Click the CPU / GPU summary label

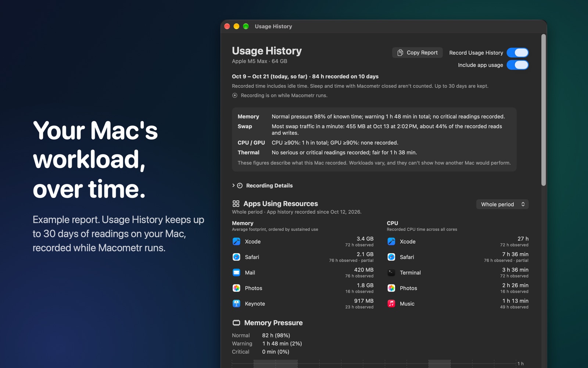coord(251,142)
